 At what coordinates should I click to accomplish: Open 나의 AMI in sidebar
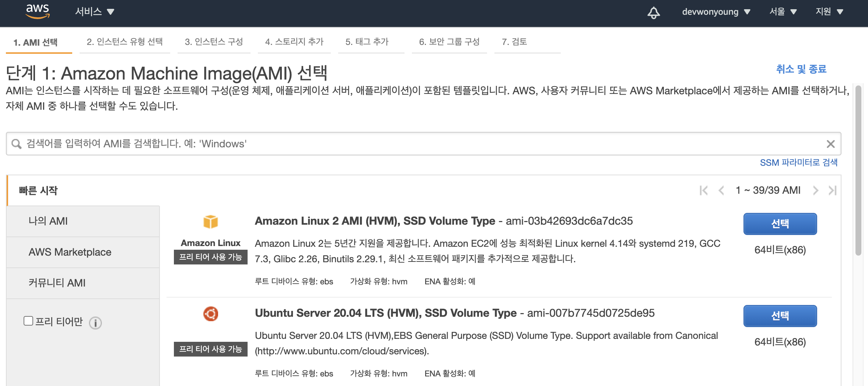83,221
